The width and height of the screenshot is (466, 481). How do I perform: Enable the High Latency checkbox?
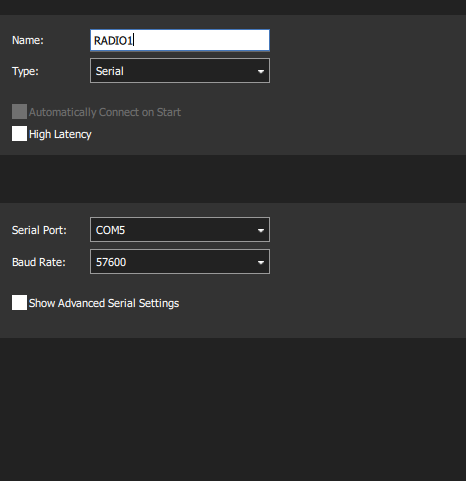pos(19,134)
